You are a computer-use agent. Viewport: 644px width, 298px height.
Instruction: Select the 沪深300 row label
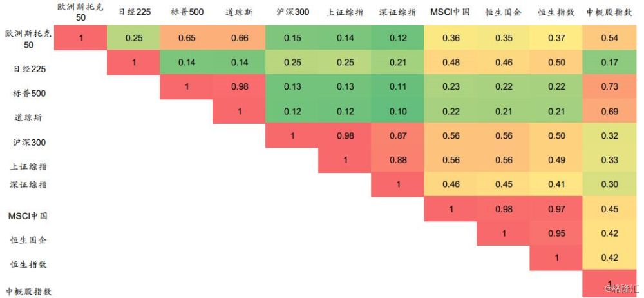[x=28, y=143]
